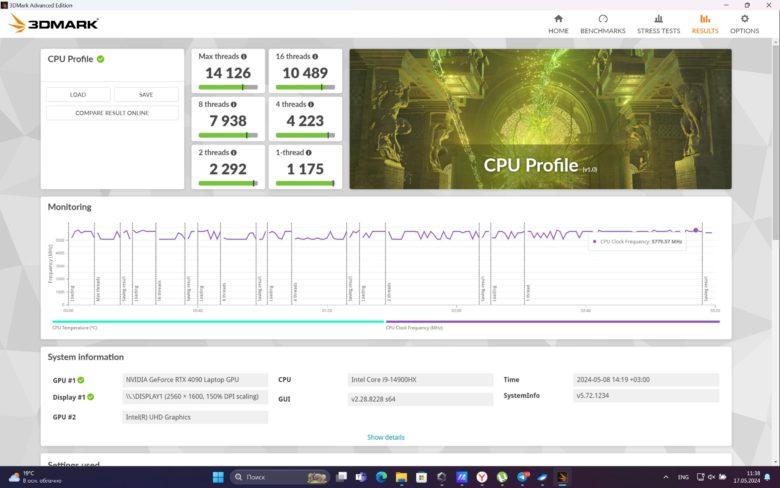Click the 2 threads info icon
780x488 pixels.
[x=233, y=153]
